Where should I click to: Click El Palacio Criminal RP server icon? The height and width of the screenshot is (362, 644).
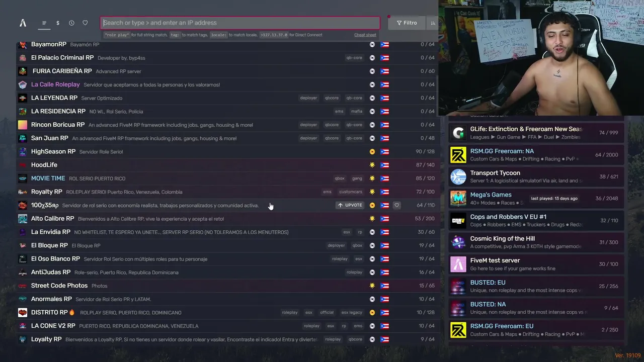(23, 58)
